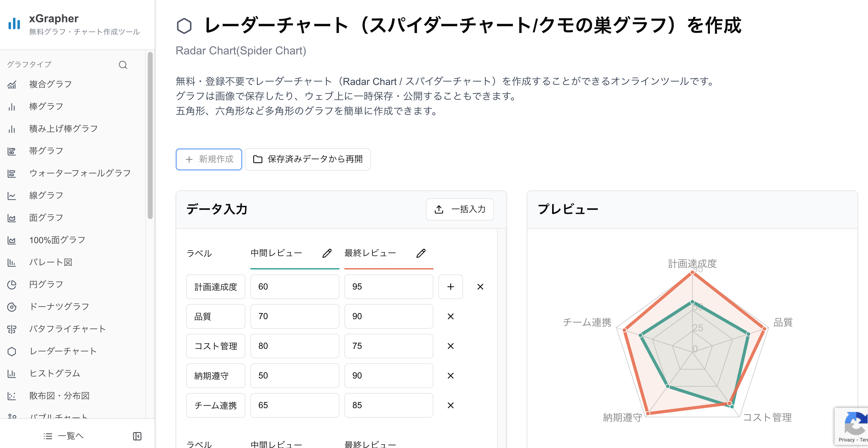Go to ヒストグラム chart type

pyautogui.click(x=55, y=374)
